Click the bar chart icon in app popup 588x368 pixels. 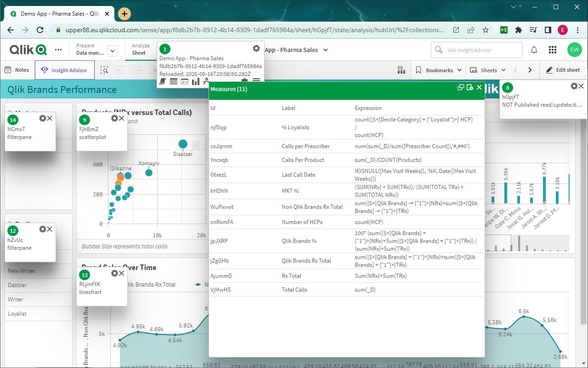[196, 81]
